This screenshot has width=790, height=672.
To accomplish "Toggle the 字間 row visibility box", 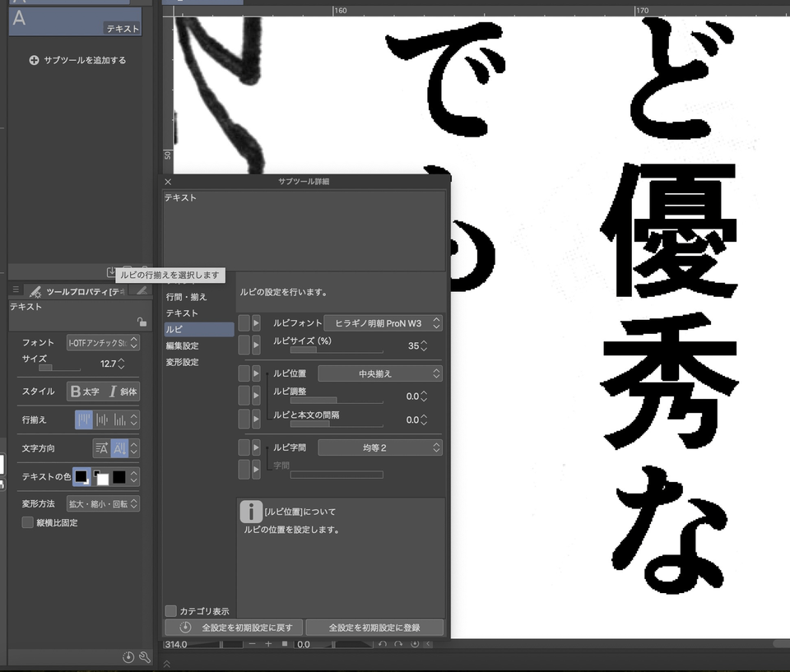I will tap(244, 469).
